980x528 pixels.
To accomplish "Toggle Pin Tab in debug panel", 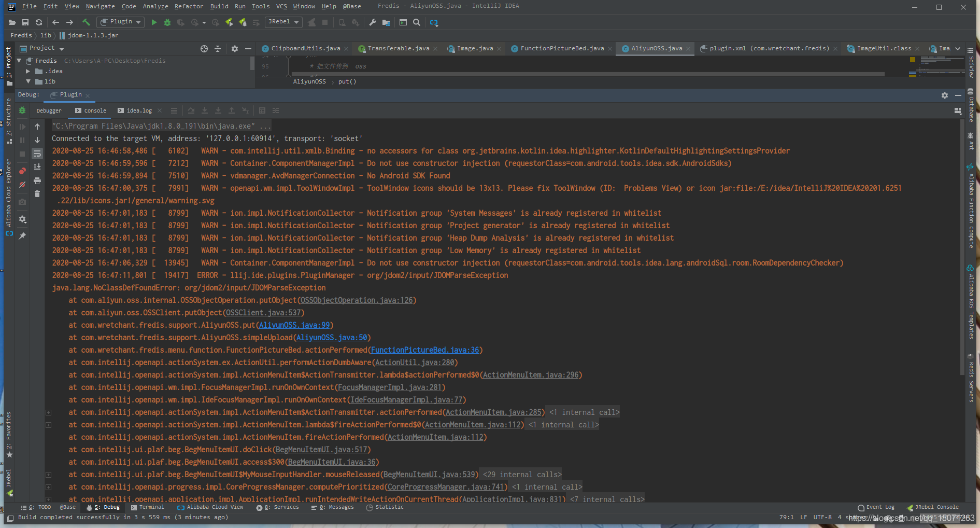I will (x=22, y=235).
